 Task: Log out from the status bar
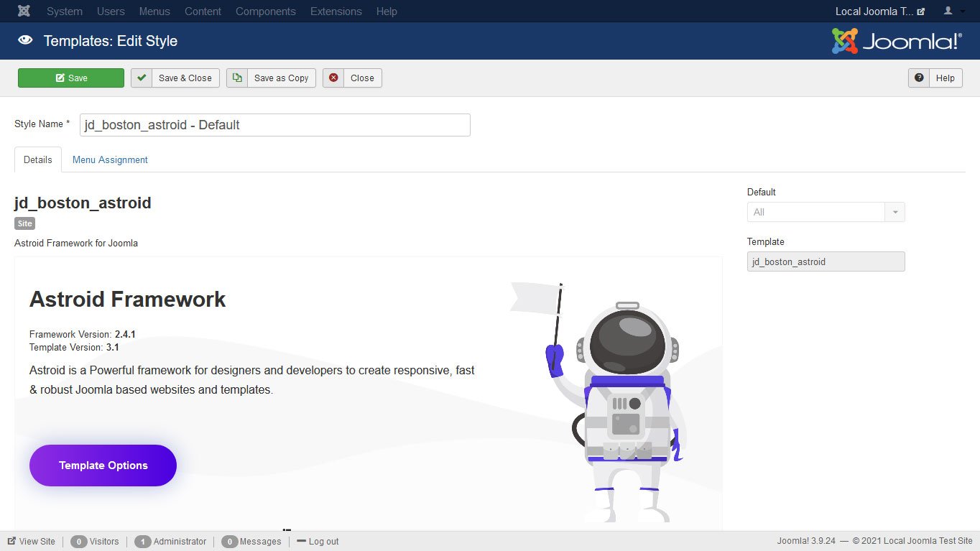(x=318, y=542)
